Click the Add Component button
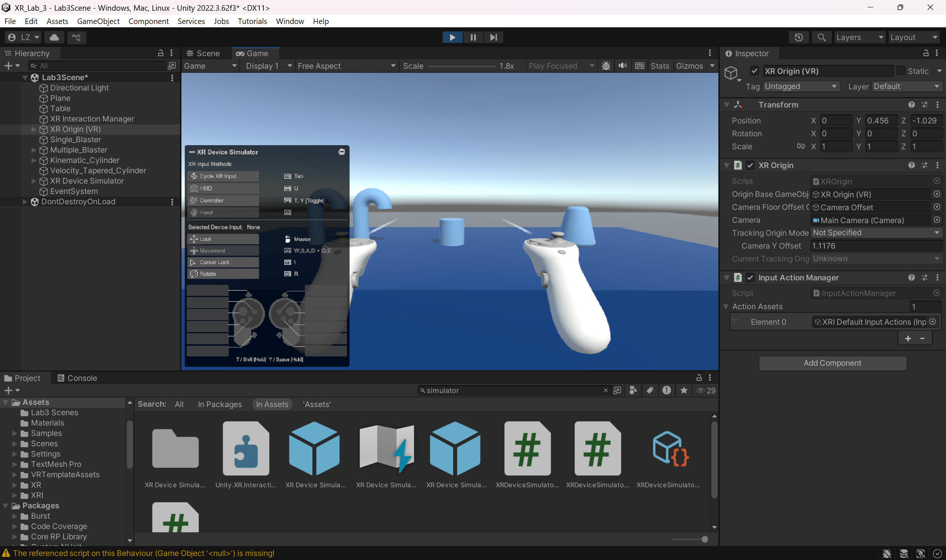Image resolution: width=946 pixels, height=560 pixels. [832, 363]
